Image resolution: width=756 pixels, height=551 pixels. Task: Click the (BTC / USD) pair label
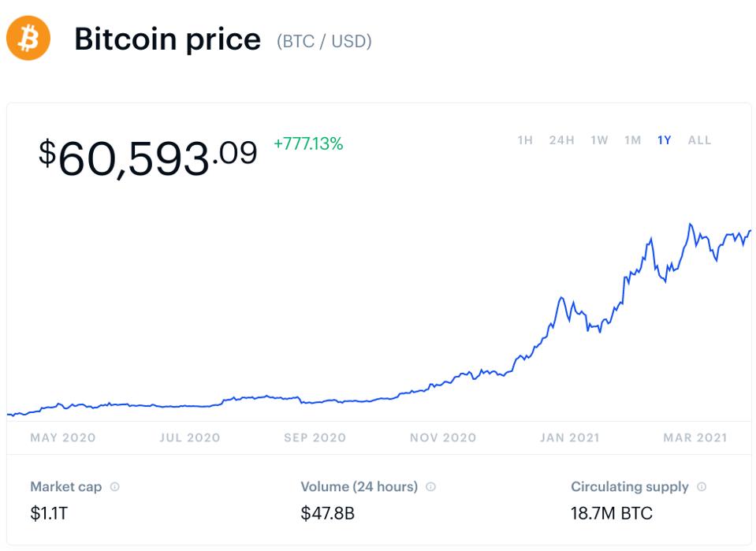point(324,41)
